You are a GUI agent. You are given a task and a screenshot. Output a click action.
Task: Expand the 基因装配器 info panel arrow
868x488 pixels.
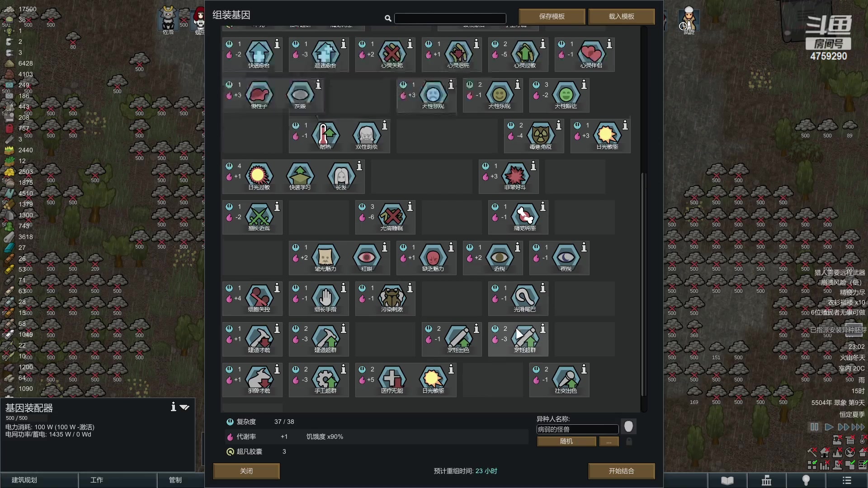coord(184,407)
